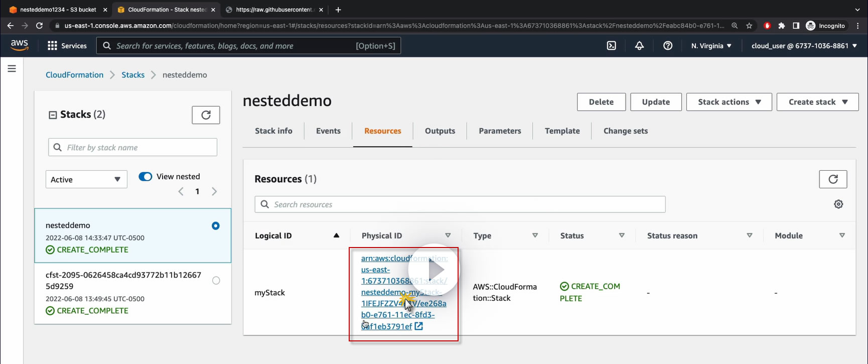Expand the Stack actions dropdown
This screenshot has width=868, height=364.
(x=729, y=102)
